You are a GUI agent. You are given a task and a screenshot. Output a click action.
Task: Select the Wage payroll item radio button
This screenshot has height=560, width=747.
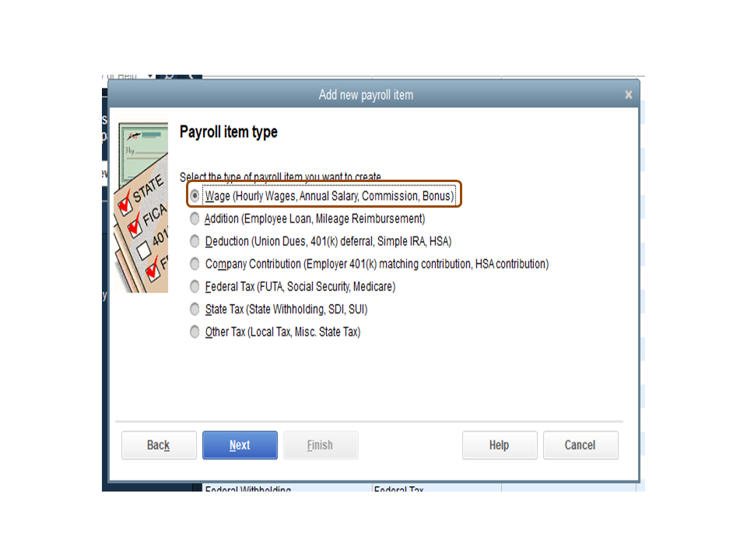[195, 196]
